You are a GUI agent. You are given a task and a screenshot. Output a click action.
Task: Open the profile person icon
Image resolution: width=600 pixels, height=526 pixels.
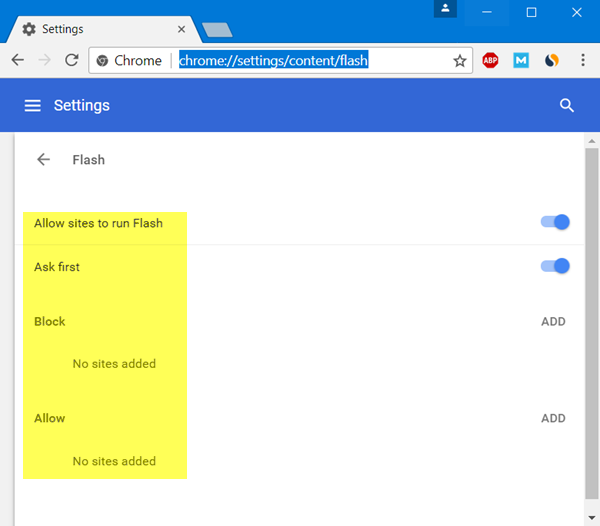(x=445, y=8)
